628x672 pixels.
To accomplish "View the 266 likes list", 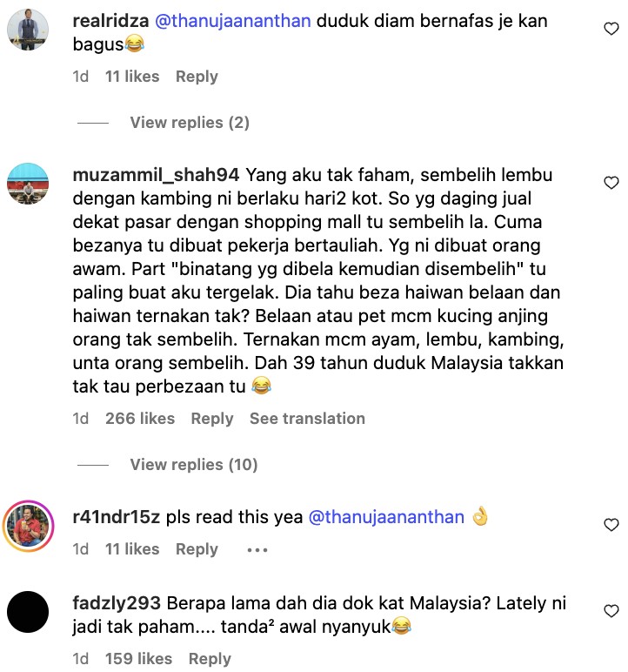I will point(140,419).
